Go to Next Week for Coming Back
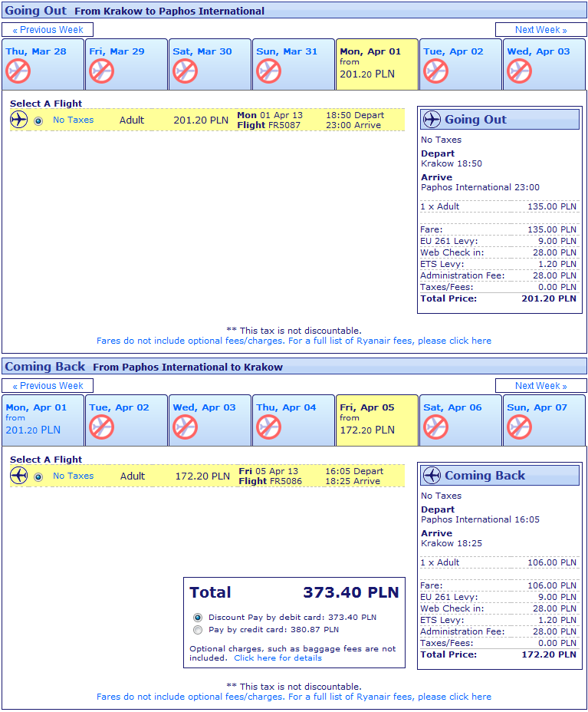 click(x=540, y=386)
